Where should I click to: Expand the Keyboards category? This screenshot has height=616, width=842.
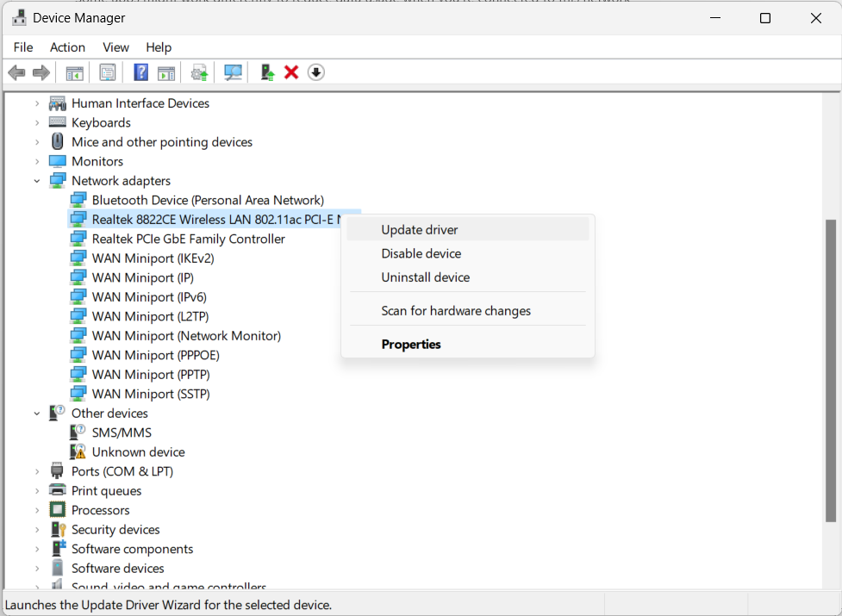coord(37,122)
